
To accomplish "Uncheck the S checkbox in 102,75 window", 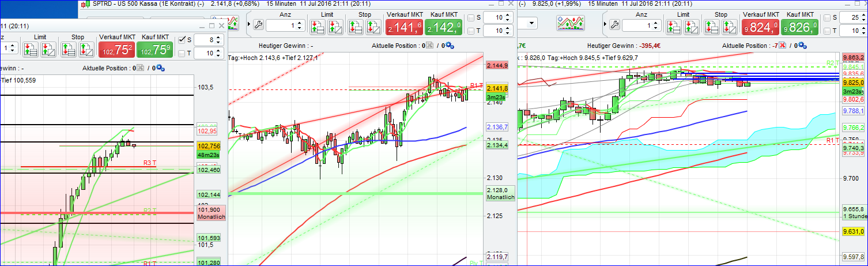I will [x=182, y=40].
